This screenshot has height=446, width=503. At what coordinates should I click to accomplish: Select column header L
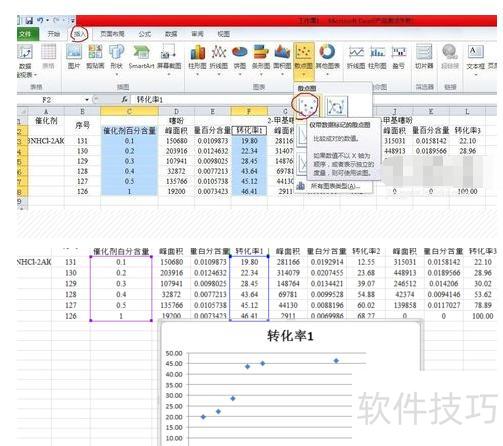pos(467,111)
